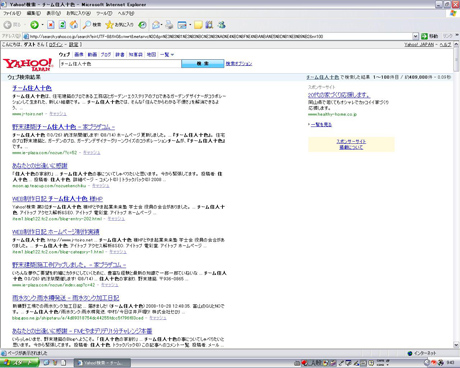
Task: Switch to the 動画 search tab
Action: pyautogui.click(x=92, y=54)
